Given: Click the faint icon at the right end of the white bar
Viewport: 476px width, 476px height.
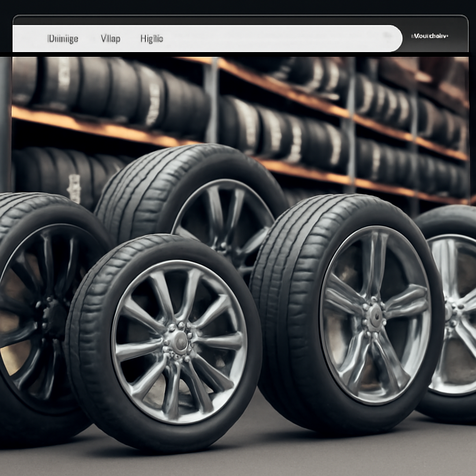Looking at the screenshot, I should click(387, 35).
